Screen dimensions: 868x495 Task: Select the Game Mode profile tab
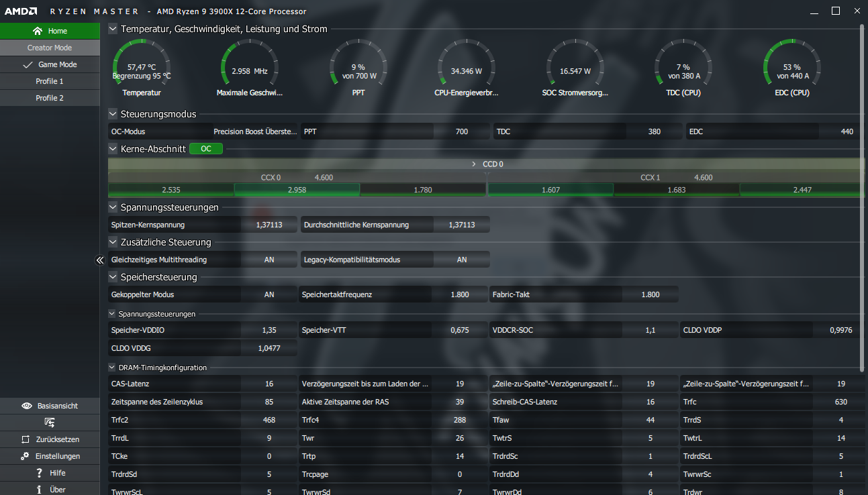pyautogui.click(x=50, y=64)
